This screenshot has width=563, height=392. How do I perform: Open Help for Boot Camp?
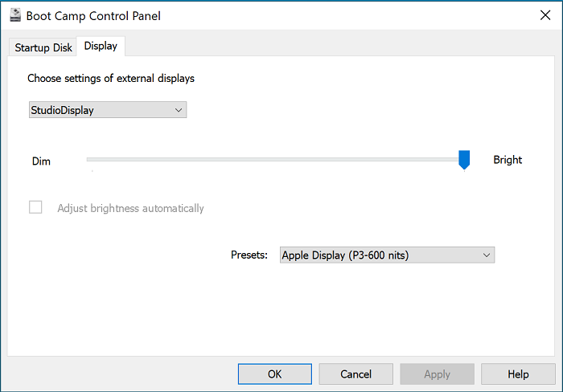(x=518, y=374)
